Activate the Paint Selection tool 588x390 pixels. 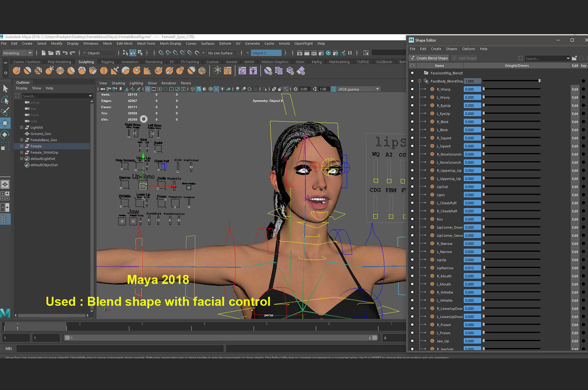(x=5, y=111)
